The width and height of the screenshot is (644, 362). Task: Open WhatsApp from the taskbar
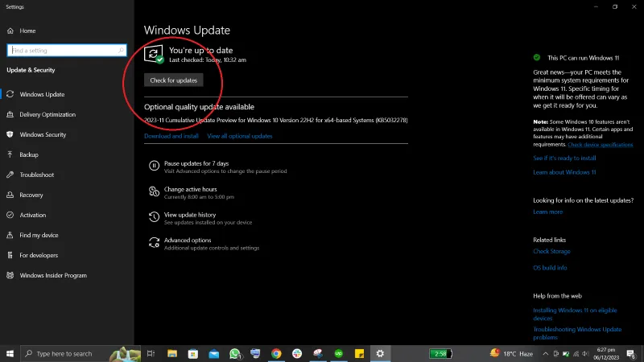pos(235,353)
